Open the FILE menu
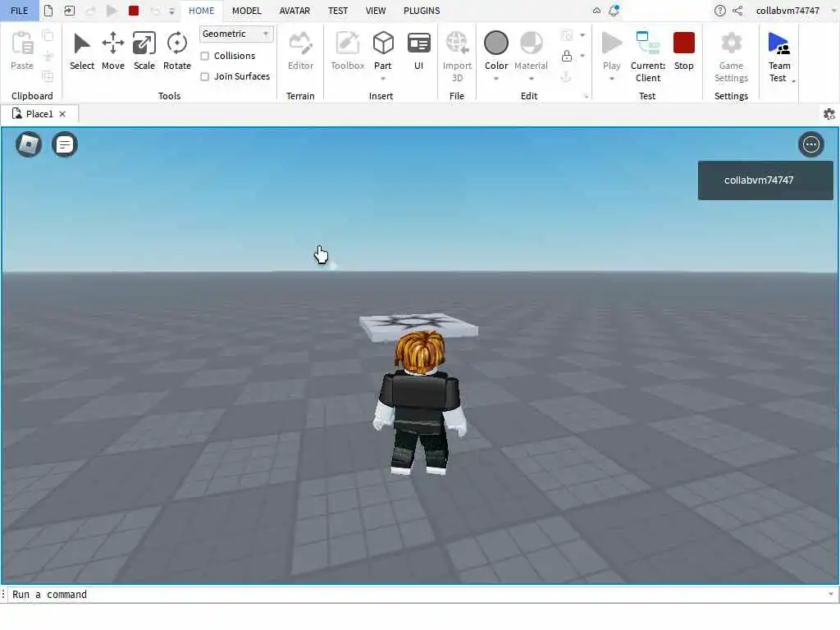Image resolution: width=840 pixels, height=630 pixels. tap(20, 11)
